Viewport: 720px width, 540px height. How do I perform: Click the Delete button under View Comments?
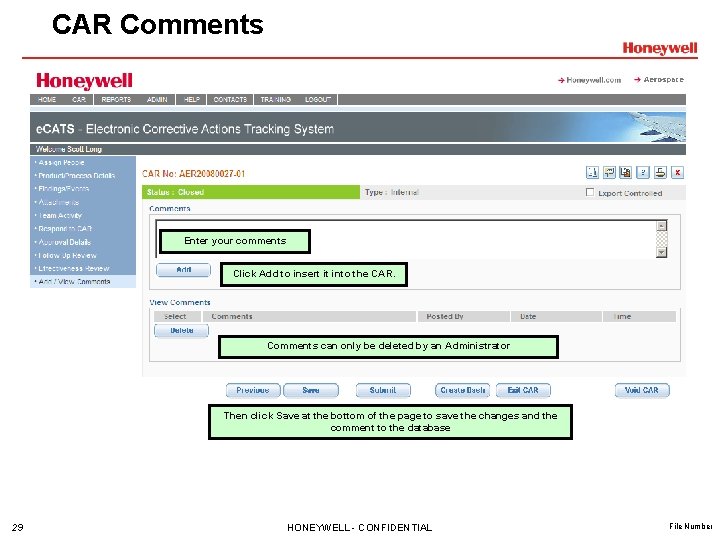click(181, 331)
